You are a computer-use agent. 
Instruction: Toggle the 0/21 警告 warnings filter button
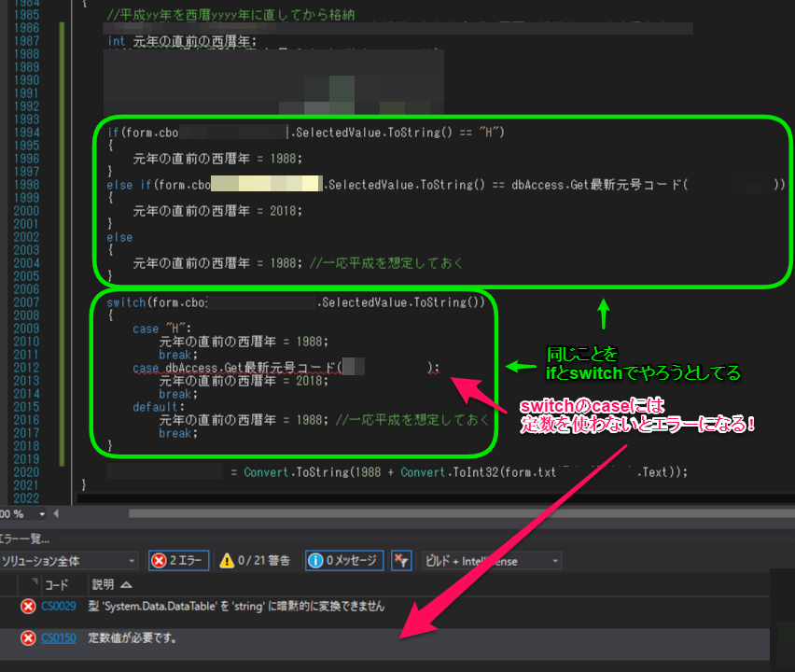click(x=258, y=561)
